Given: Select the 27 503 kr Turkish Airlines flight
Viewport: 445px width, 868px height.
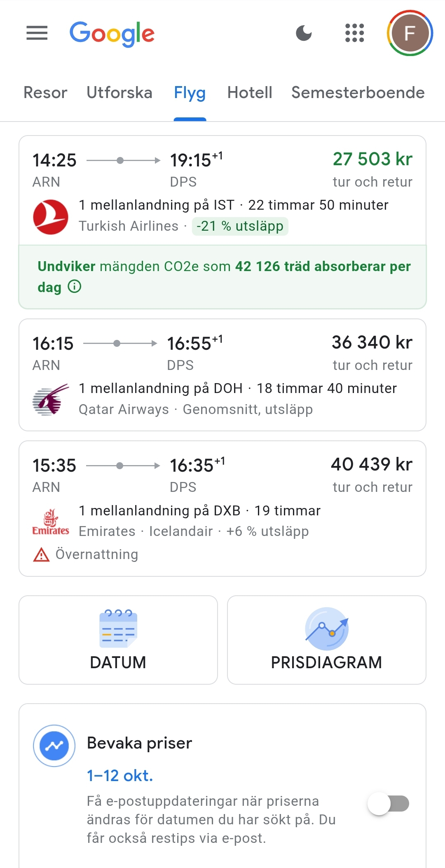Looking at the screenshot, I should pos(222,181).
